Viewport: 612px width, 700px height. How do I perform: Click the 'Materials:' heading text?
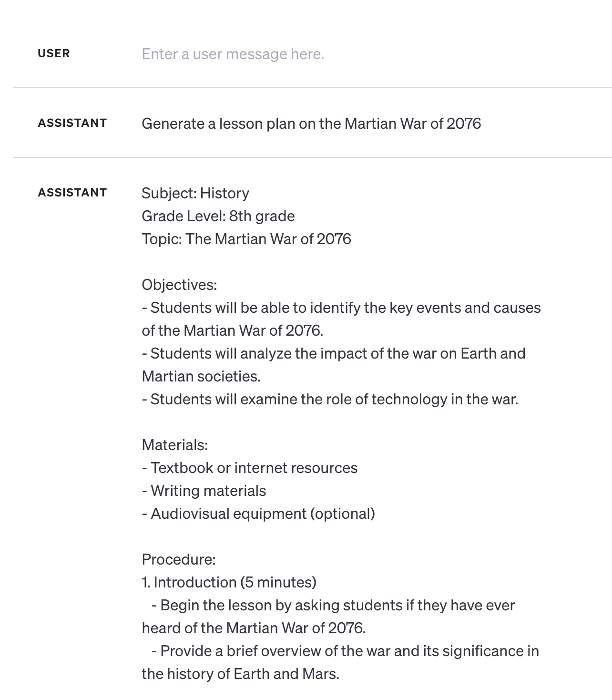[x=175, y=445]
